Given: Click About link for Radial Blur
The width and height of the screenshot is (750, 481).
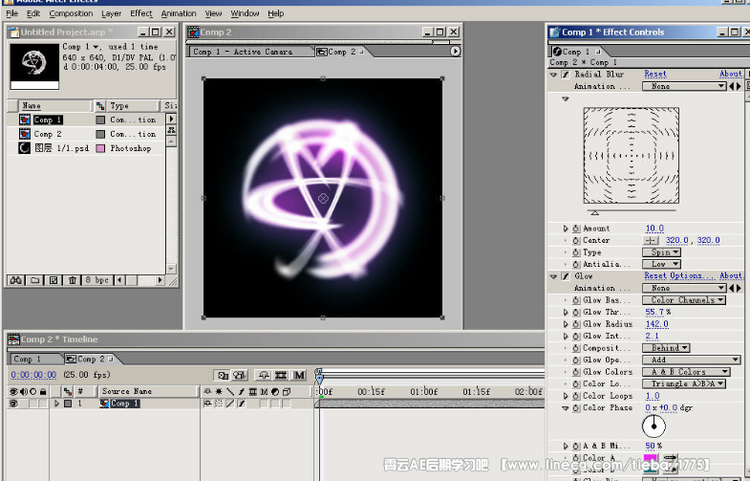Looking at the screenshot, I should point(730,74).
